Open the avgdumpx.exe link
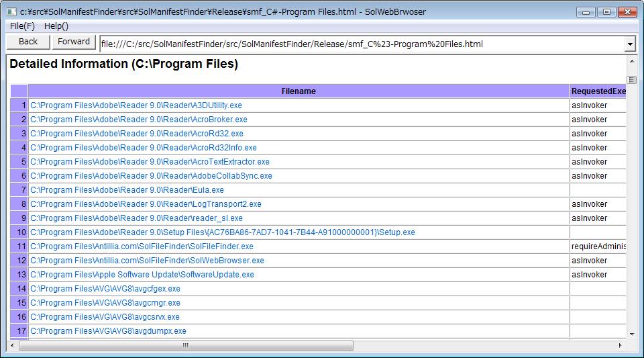 click(108, 331)
